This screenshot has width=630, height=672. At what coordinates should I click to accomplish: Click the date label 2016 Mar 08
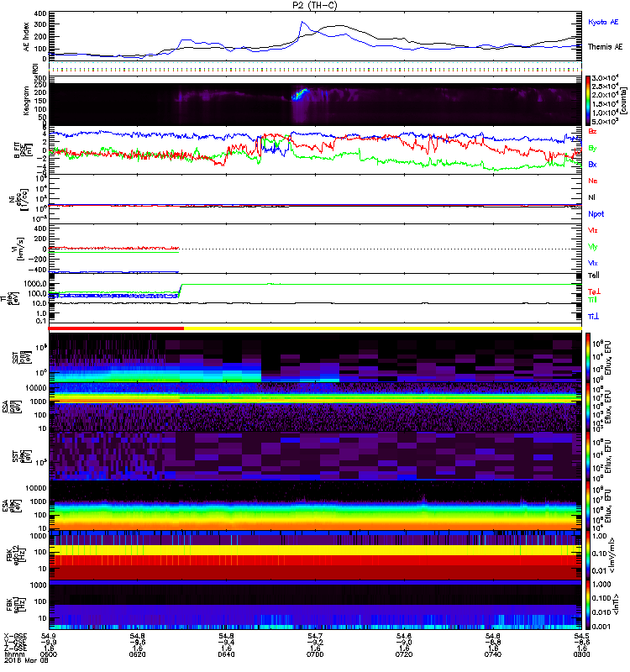pyautogui.click(x=26, y=660)
